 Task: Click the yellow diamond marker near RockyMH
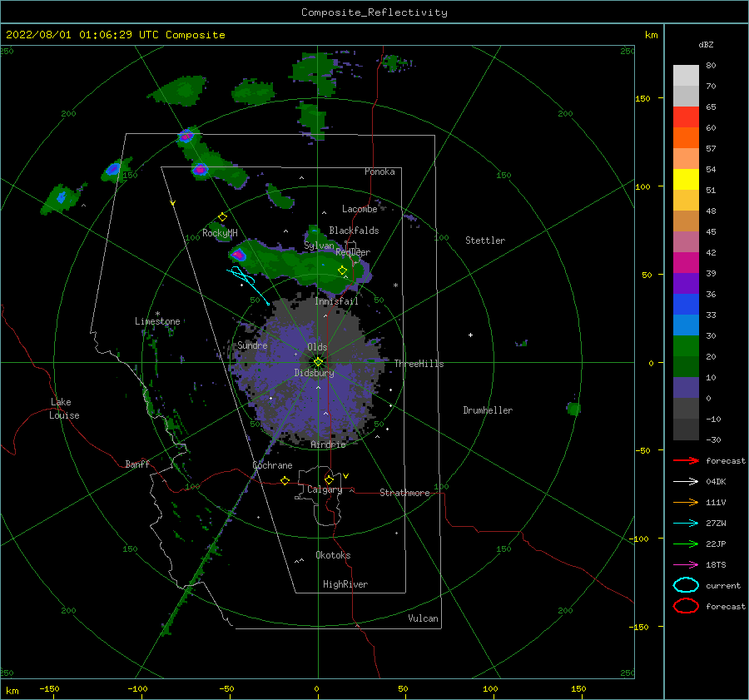point(222,217)
